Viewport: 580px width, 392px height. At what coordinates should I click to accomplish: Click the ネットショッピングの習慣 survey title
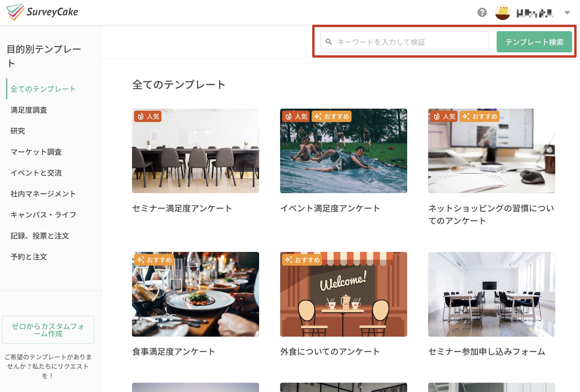coord(491,214)
